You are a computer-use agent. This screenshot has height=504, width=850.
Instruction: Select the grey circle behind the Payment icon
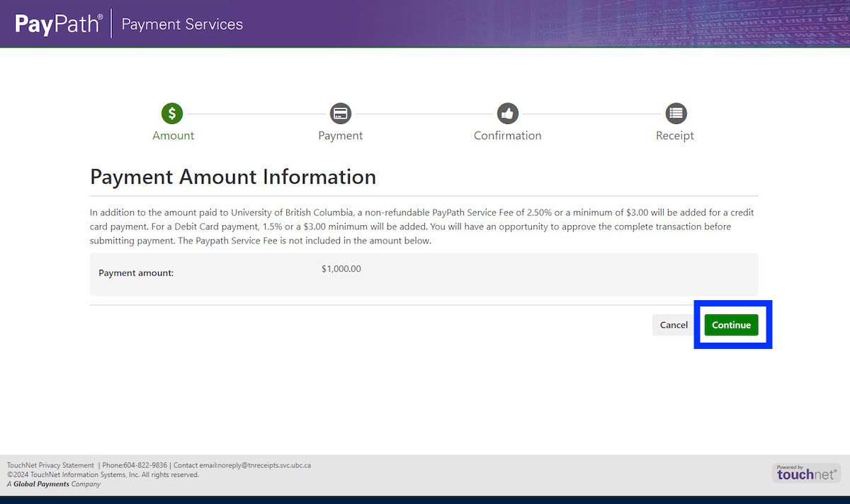pyautogui.click(x=340, y=113)
